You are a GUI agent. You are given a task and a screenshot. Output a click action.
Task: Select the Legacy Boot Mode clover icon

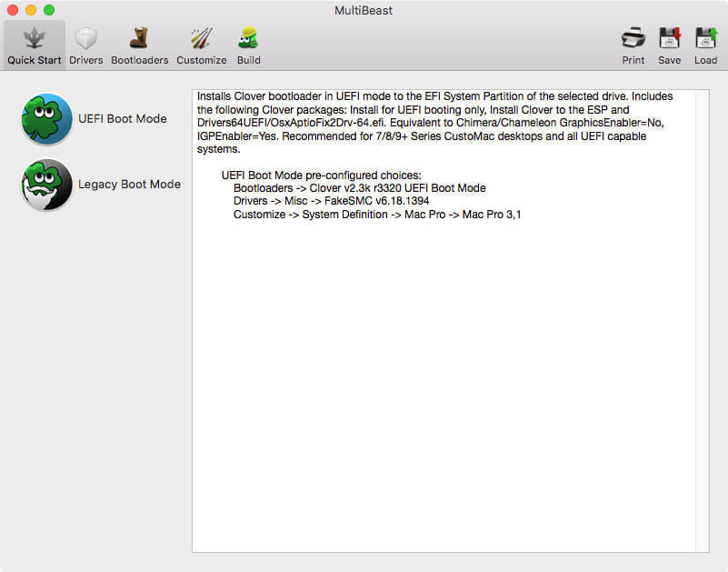coord(46,185)
